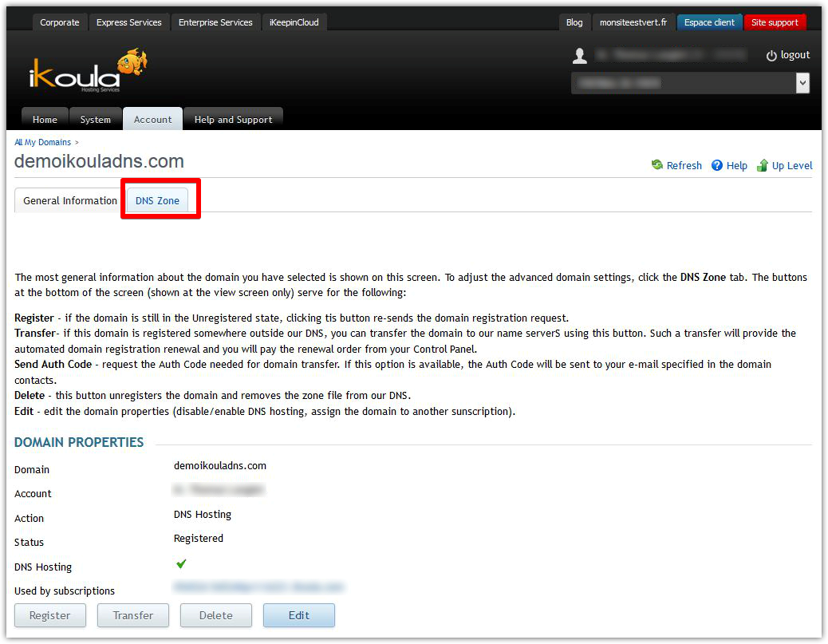Switch to the General Information tab
This screenshot has height=644, width=828.
pos(69,200)
